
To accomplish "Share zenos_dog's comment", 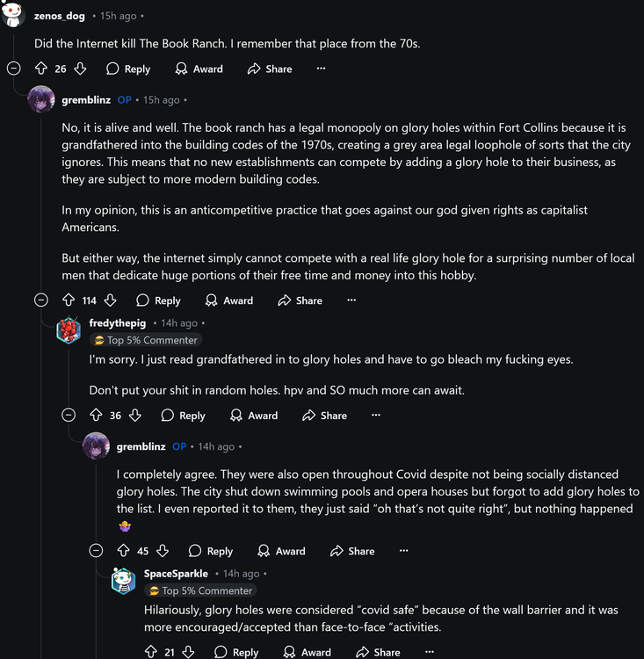I will [270, 69].
